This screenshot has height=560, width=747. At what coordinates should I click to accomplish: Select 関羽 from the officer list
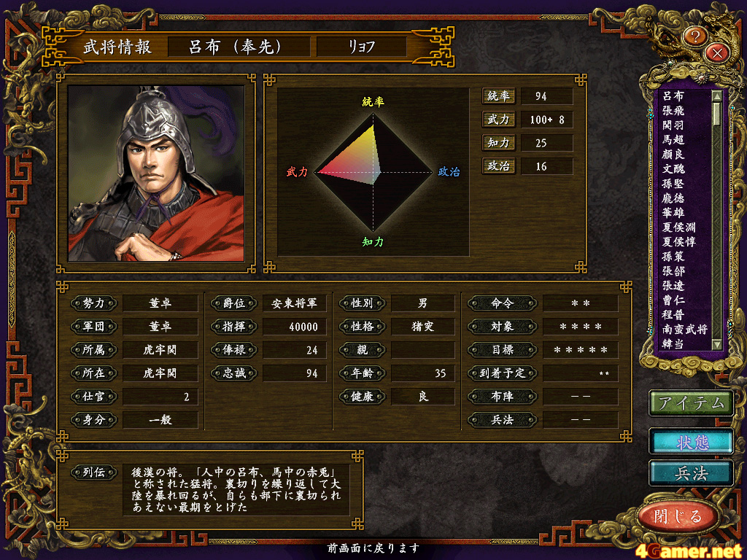click(673, 125)
